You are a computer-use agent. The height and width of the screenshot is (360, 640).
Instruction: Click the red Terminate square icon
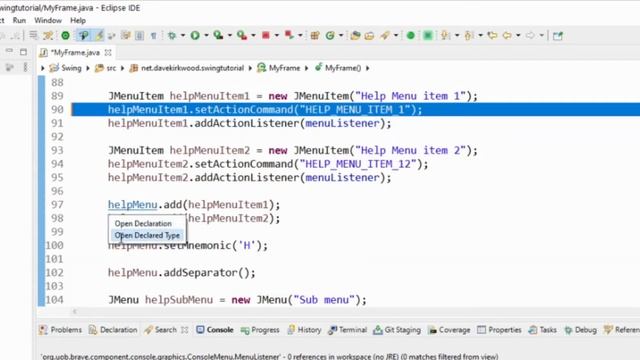[266, 36]
